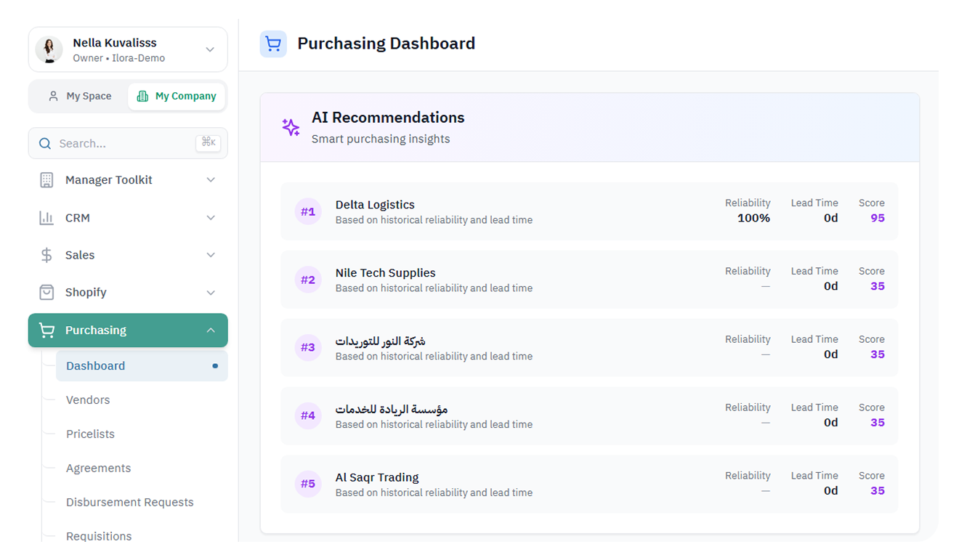
Task: Go to Vendors submenu item
Action: [x=88, y=400]
